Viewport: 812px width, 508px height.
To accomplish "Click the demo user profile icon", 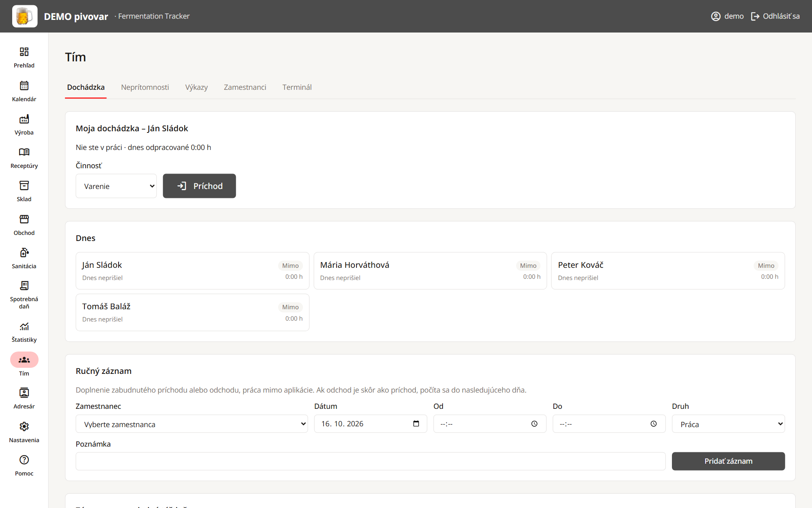I will click(716, 16).
